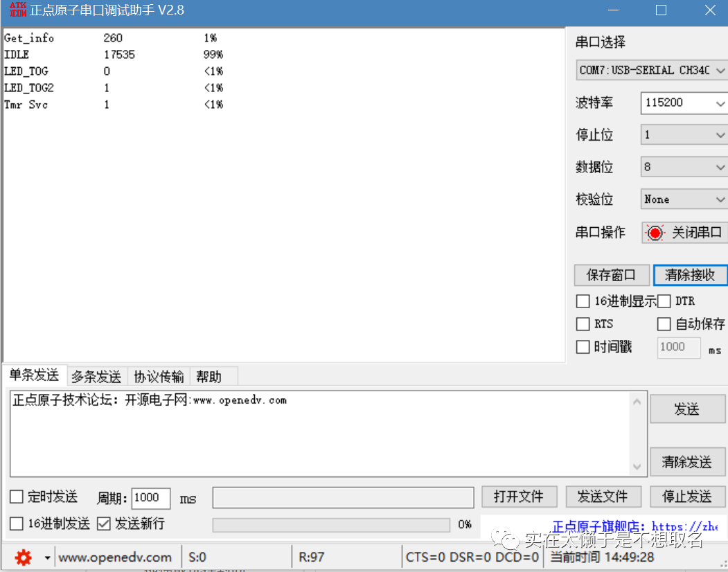Click the 关闭串口 close port button
Image resolution: width=728 pixels, height=572 pixels.
(x=684, y=233)
